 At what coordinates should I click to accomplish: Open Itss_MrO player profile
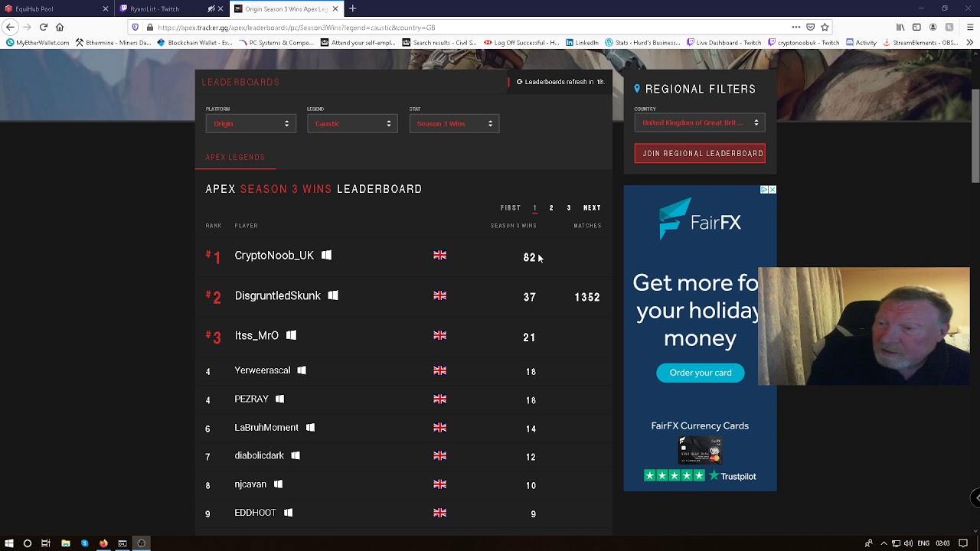pyautogui.click(x=256, y=335)
